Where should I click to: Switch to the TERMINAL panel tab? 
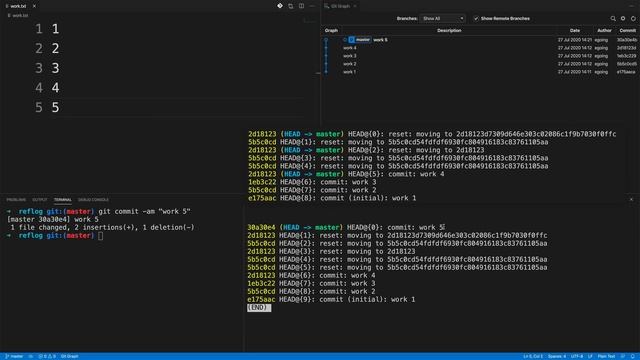(x=63, y=200)
